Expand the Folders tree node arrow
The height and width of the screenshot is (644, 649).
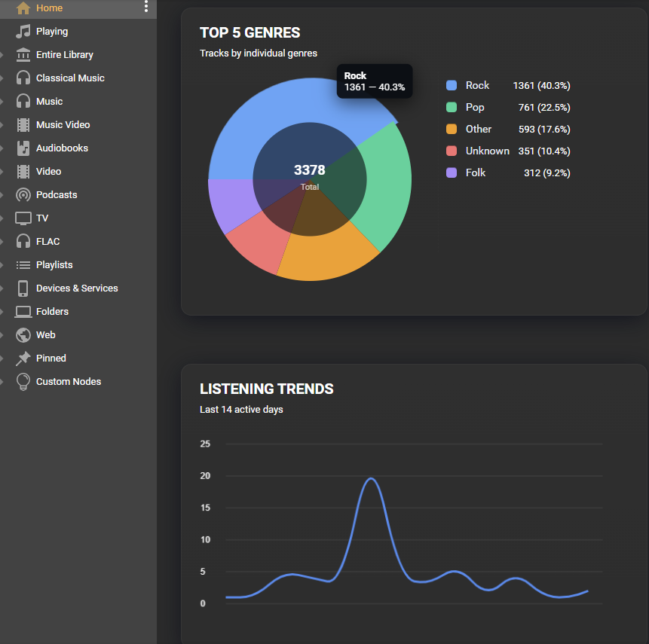click(x=2, y=312)
